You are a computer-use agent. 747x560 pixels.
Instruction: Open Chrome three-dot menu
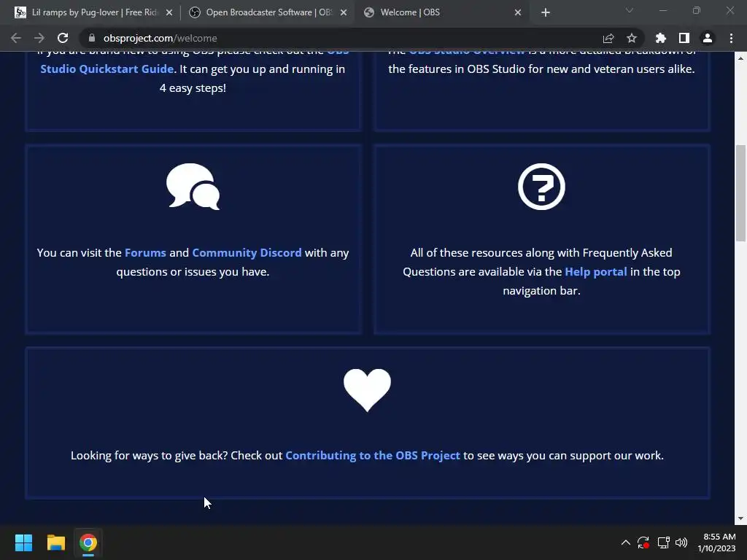[731, 38]
